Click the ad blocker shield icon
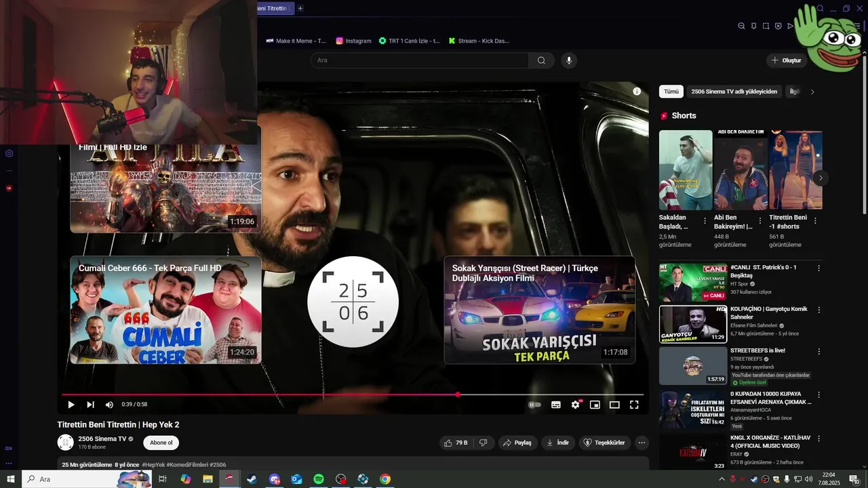Viewport: 868px width, 488px height. 778,26
